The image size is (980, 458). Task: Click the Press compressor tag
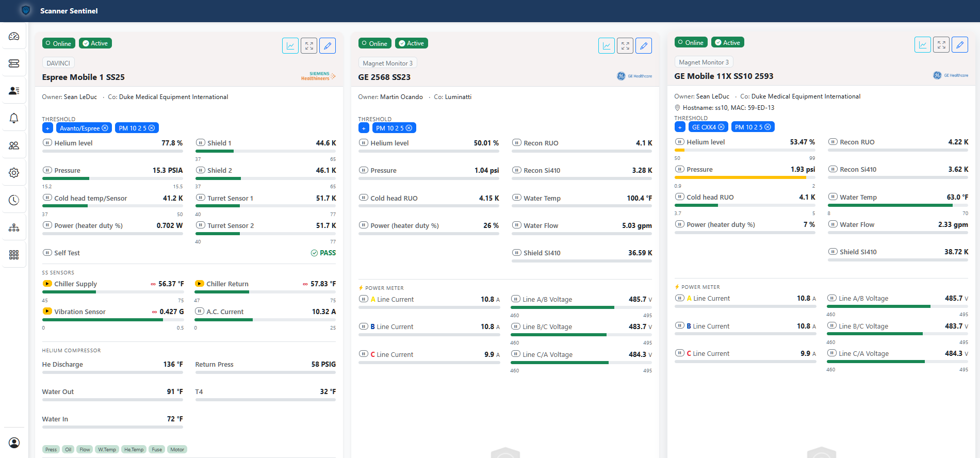click(x=51, y=450)
